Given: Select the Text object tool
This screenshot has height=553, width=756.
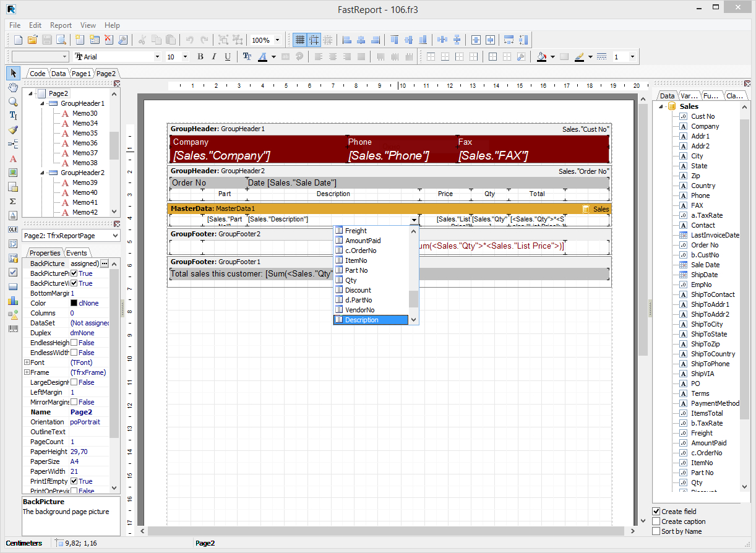Looking at the screenshot, I should coord(13,115).
